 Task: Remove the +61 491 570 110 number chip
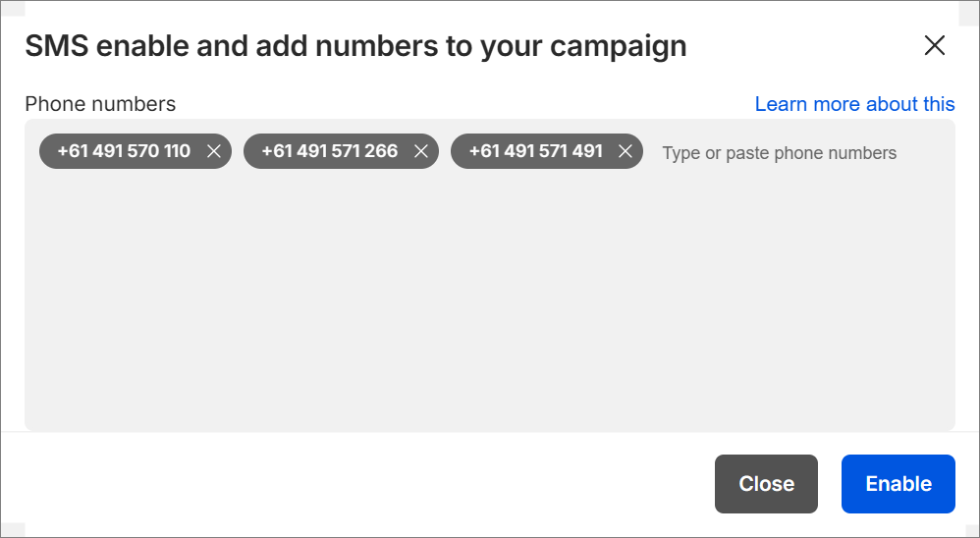coord(213,151)
